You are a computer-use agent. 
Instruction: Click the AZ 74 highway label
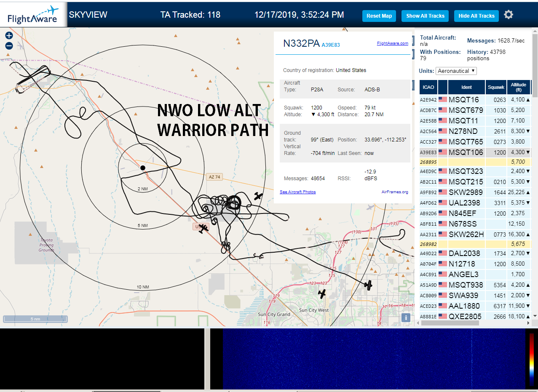point(214,177)
